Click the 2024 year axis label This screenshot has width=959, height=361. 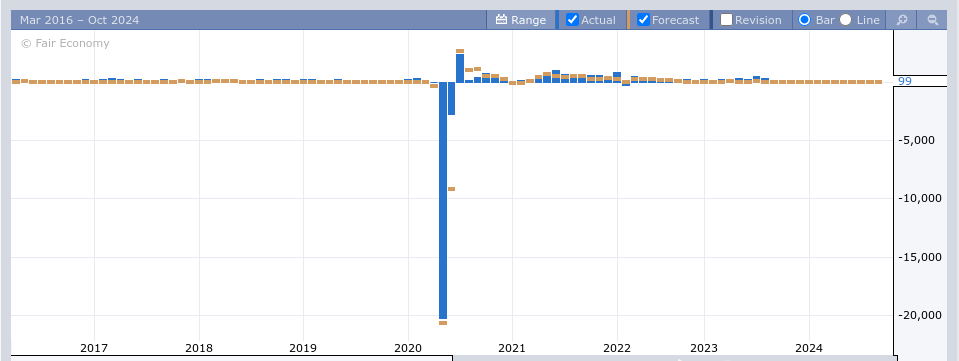pyautogui.click(x=809, y=348)
